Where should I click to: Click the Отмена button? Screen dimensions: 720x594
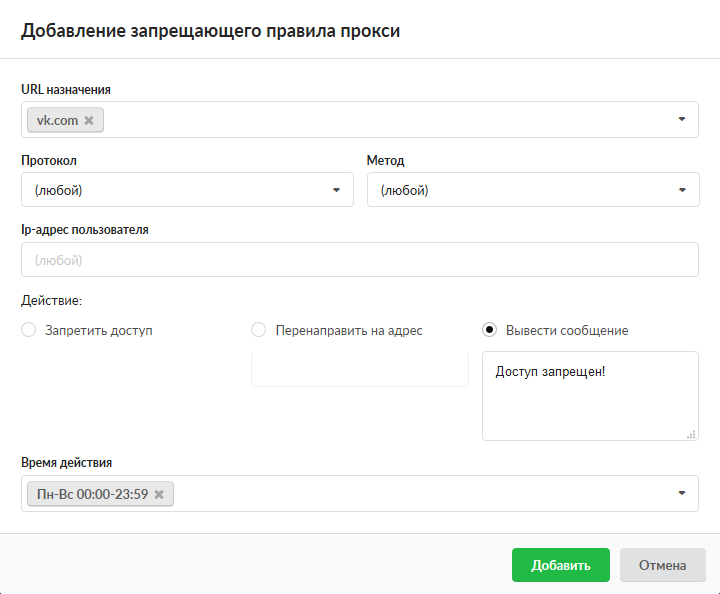coord(662,565)
